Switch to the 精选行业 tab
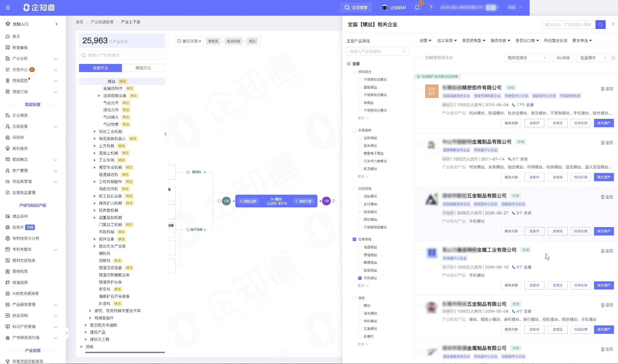The width and height of the screenshot is (618, 364). point(143,68)
